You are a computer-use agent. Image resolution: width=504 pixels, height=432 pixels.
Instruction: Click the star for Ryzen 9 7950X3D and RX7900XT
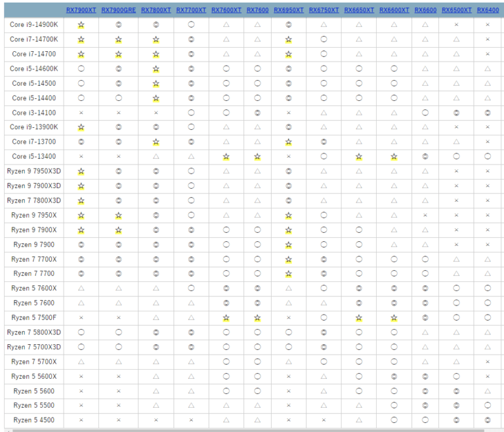click(81, 172)
